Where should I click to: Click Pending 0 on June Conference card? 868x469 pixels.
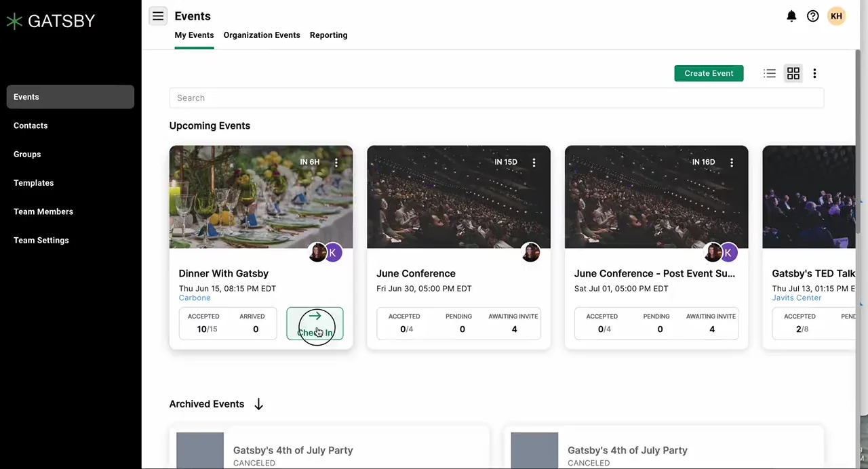459,323
